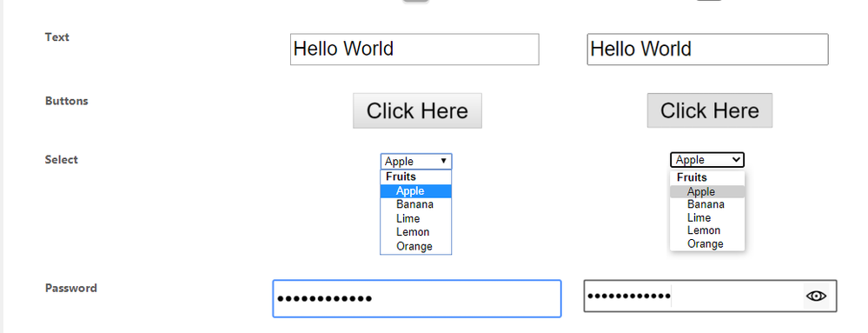Select Orange in the left fruit list
This screenshot has width=868, height=333.
tap(415, 246)
